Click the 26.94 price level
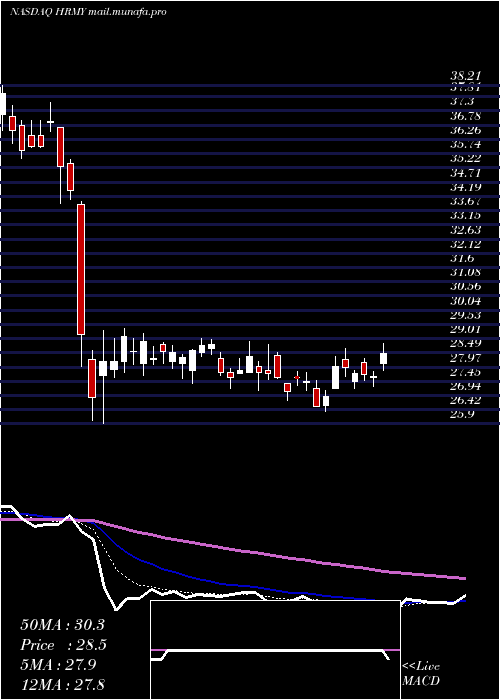The image size is (500, 700). point(465,386)
